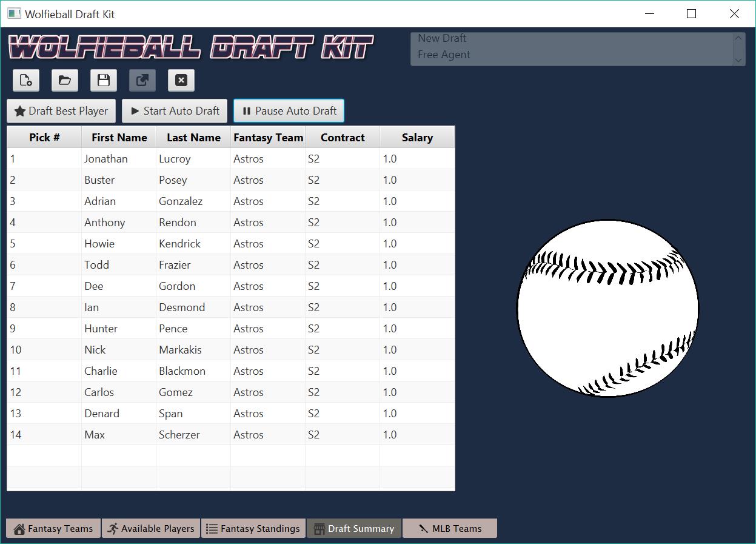Open the Fantasy Standings tab

(253, 528)
